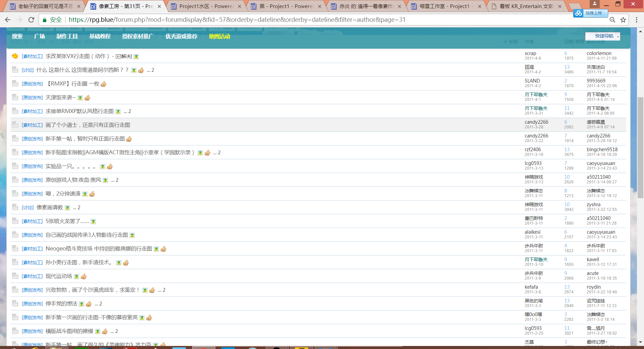Bookmark this page with the star icon

(623, 20)
